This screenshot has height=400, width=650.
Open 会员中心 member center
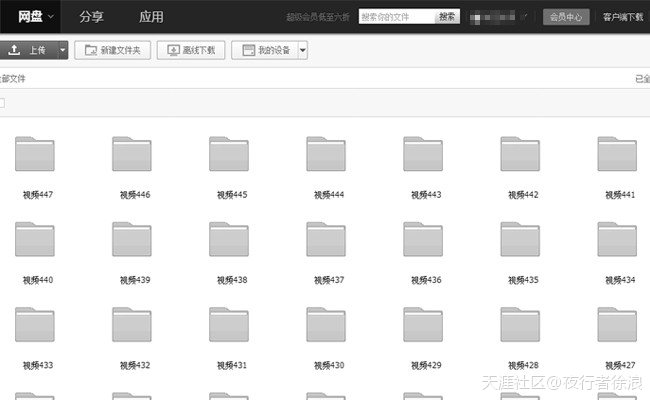[566, 17]
